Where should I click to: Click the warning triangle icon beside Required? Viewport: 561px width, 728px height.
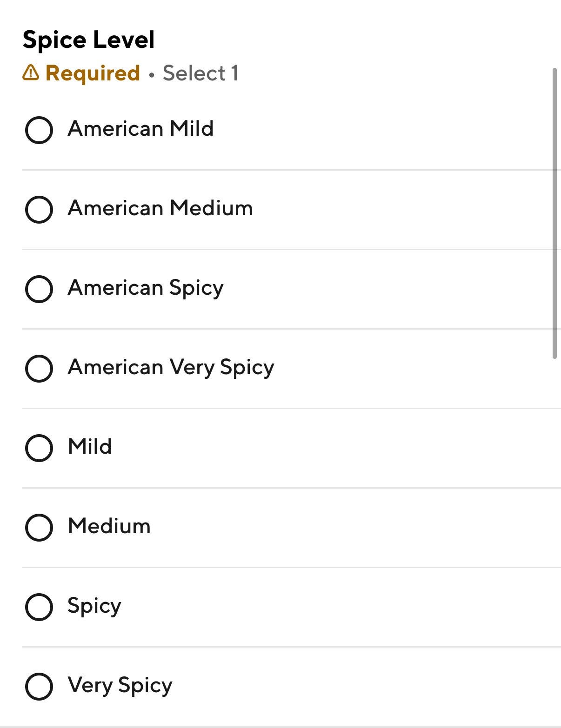(x=31, y=73)
